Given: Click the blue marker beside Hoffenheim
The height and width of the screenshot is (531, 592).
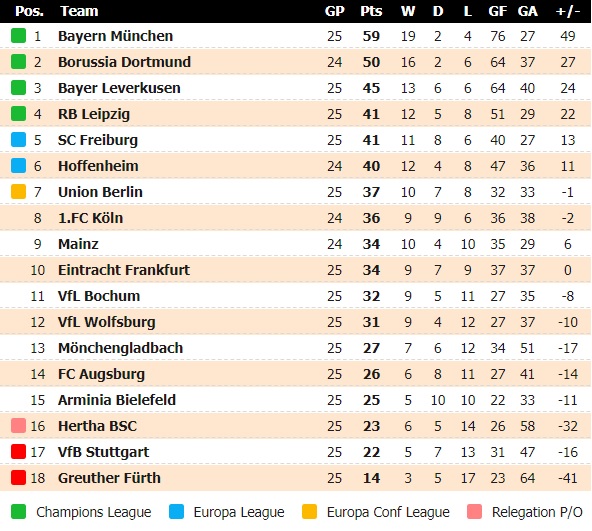Looking at the screenshot, I should point(18,165).
